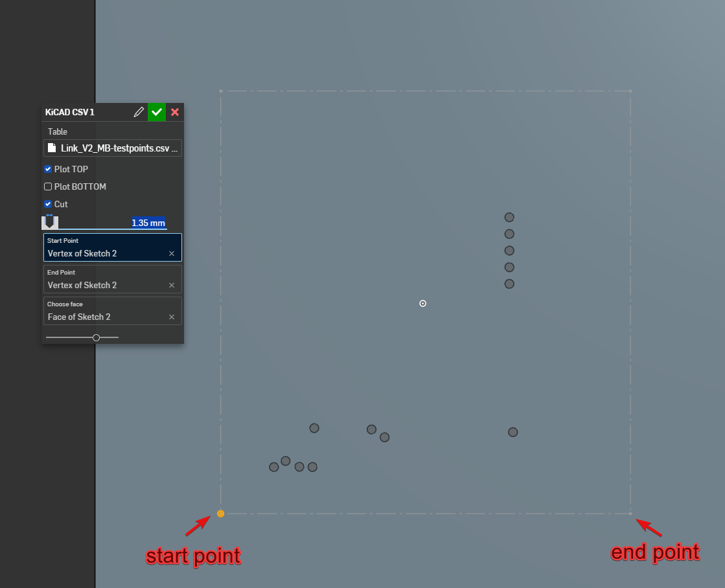This screenshot has width=725, height=588.
Task: Disable the Cut checkbox
Action: click(47, 204)
